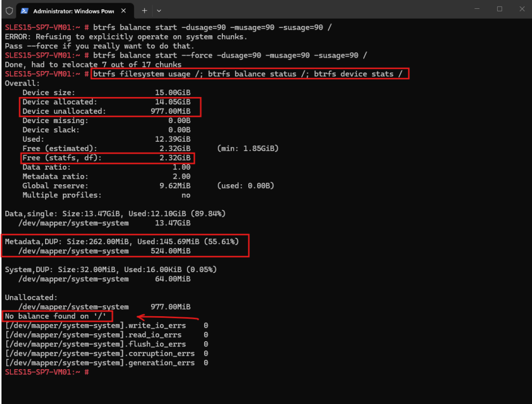Click the last SLES15-SP7-VM01 prompt line
The image size is (532, 404).
coord(47,372)
